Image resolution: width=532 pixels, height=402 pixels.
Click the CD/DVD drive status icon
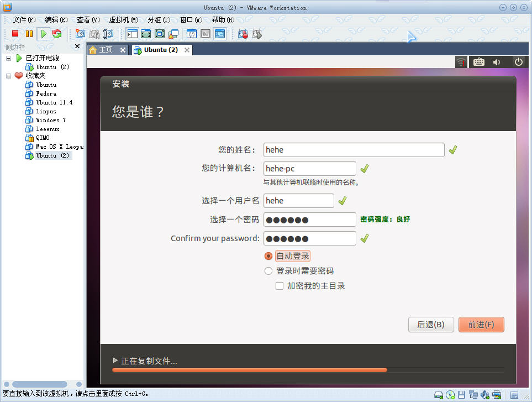(450, 395)
